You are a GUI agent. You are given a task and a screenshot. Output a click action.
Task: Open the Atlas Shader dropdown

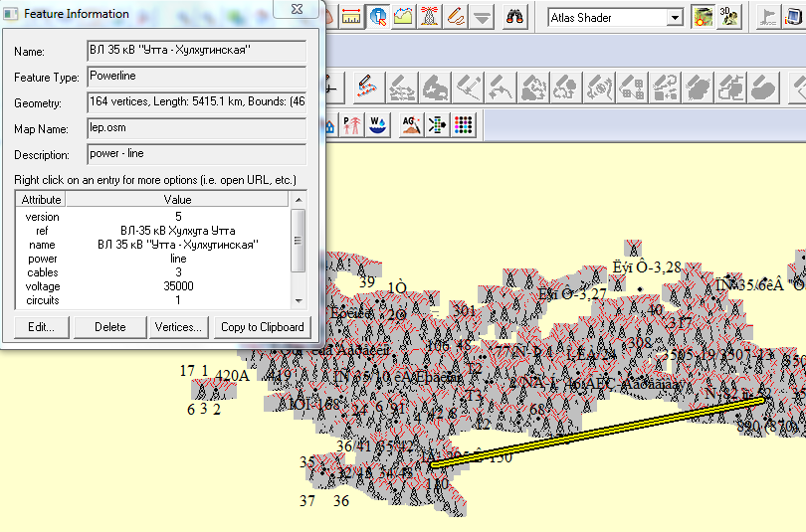pos(675,17)
